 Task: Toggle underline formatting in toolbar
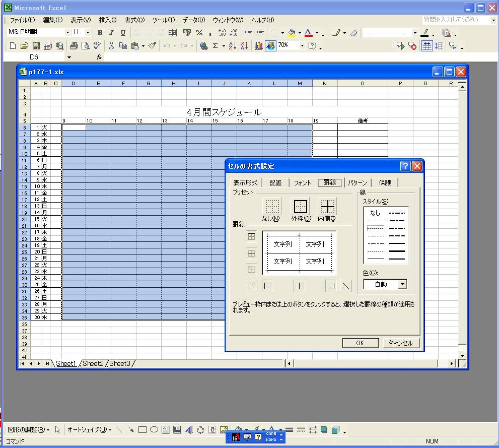pyautogui.click(x=123, y=32)
